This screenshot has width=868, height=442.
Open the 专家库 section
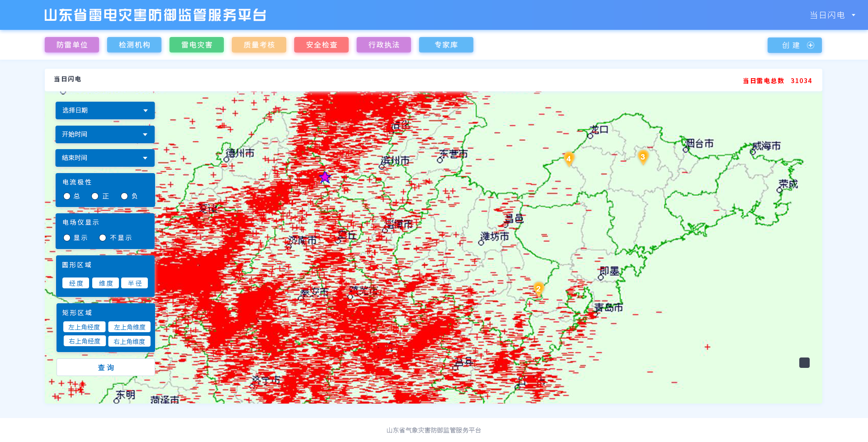click(446, 45)
